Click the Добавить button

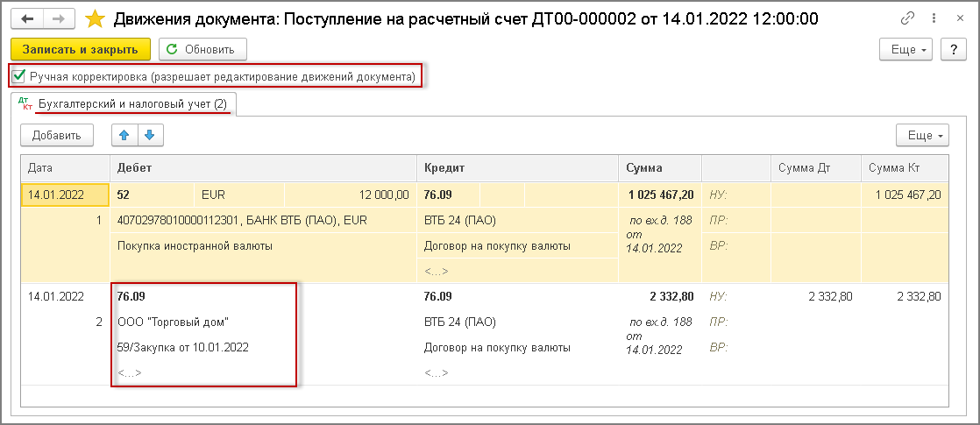point(57,135)
